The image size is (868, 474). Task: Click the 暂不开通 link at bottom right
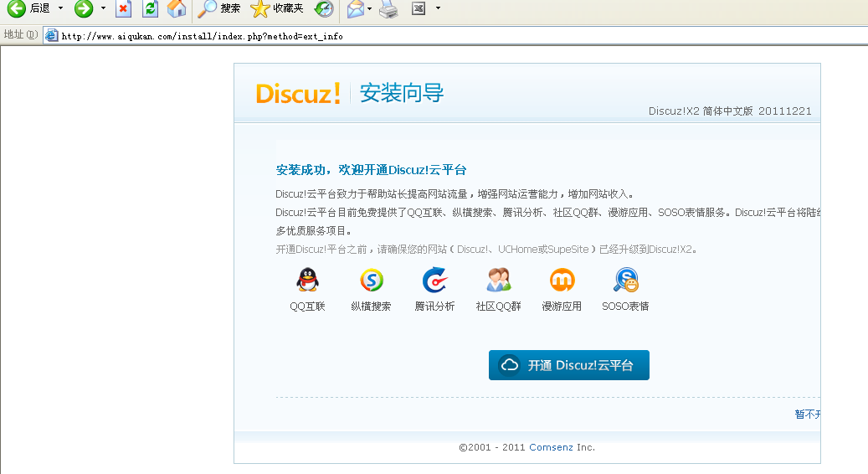coord(808,415)
